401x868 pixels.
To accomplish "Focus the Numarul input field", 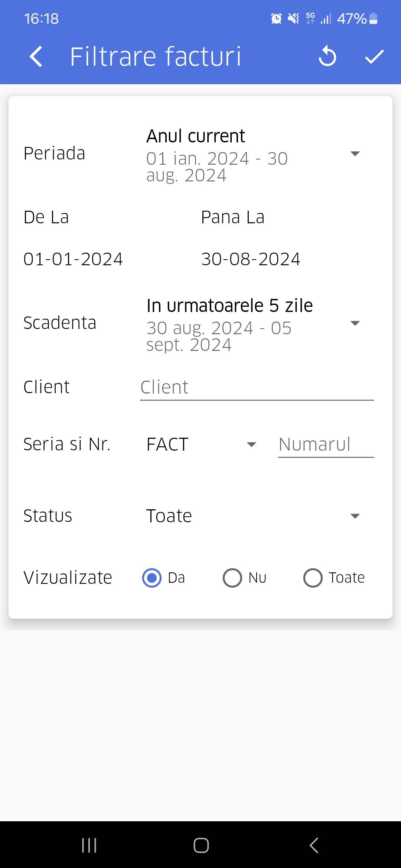I will (x=326, y=444).
